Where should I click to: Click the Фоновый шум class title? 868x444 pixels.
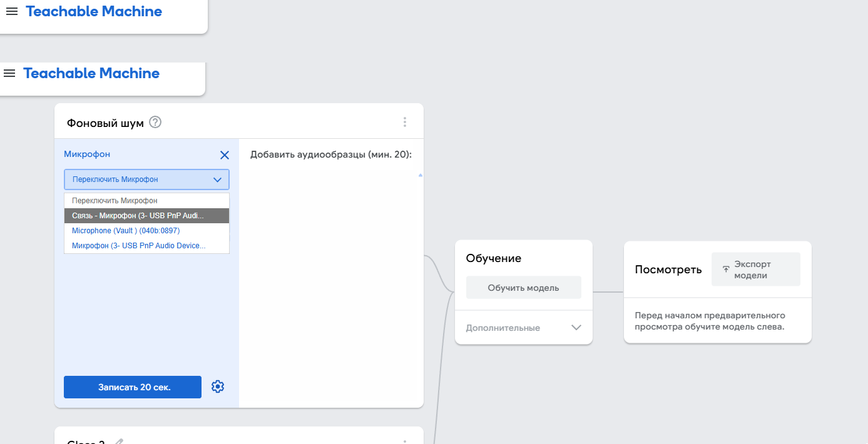pos(105,123)
